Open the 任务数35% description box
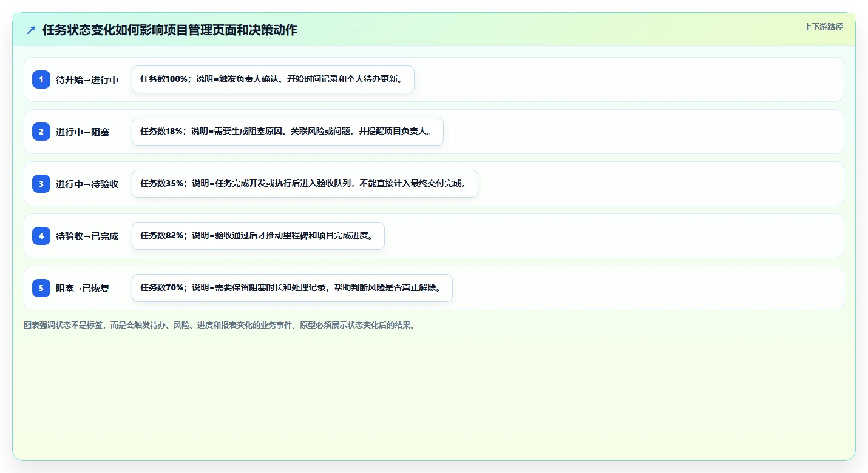The height and width of the screenshot is (473, 868). click(x=305, y=184)
